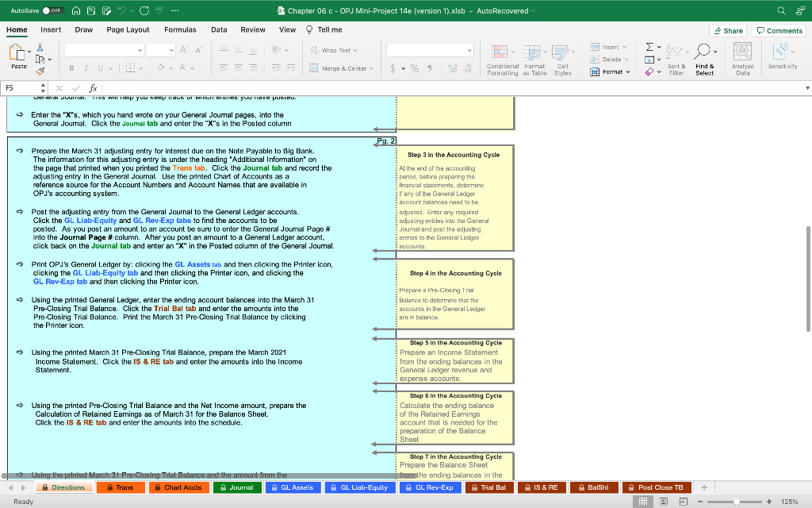Click the Comments button

click(x=779, y=29)
